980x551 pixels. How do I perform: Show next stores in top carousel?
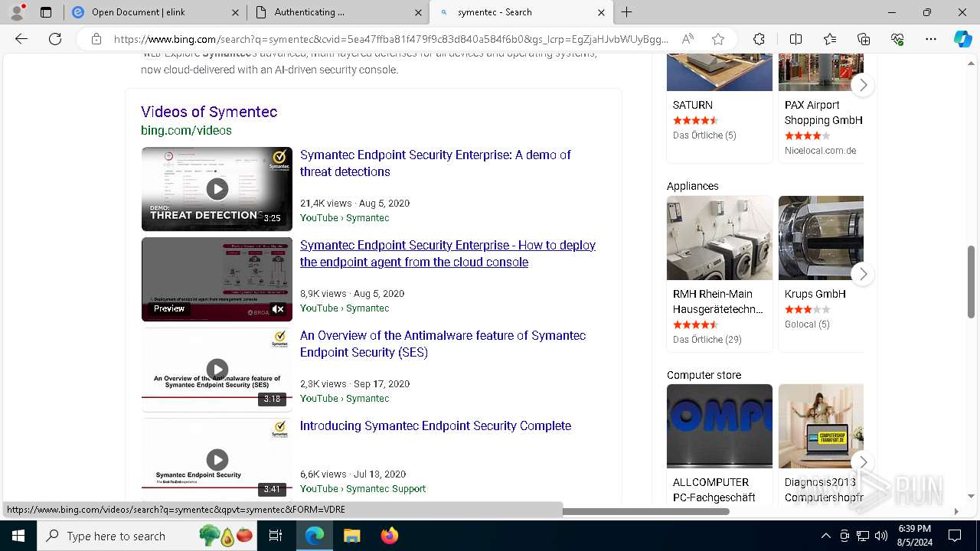[863, 85]
